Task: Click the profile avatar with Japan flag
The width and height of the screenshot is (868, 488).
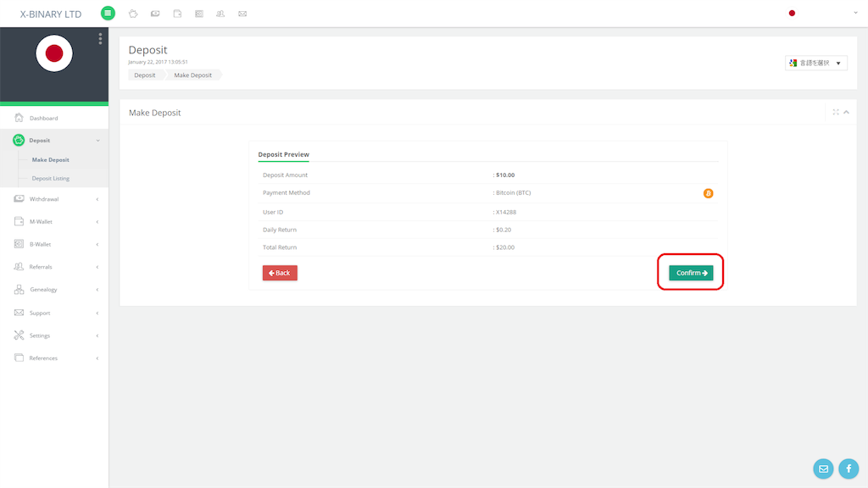Action: click(x=54, y=53)
